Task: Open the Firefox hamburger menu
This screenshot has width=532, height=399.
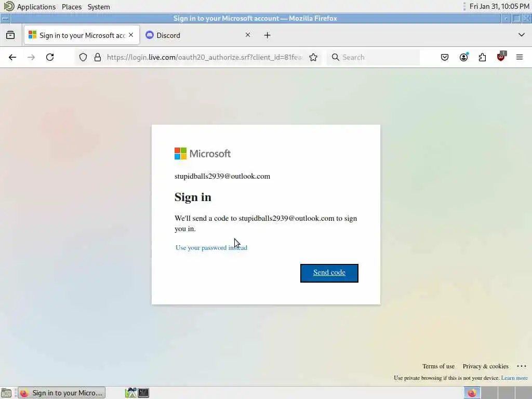Action: pyautogui.click(x=520, y=57)
